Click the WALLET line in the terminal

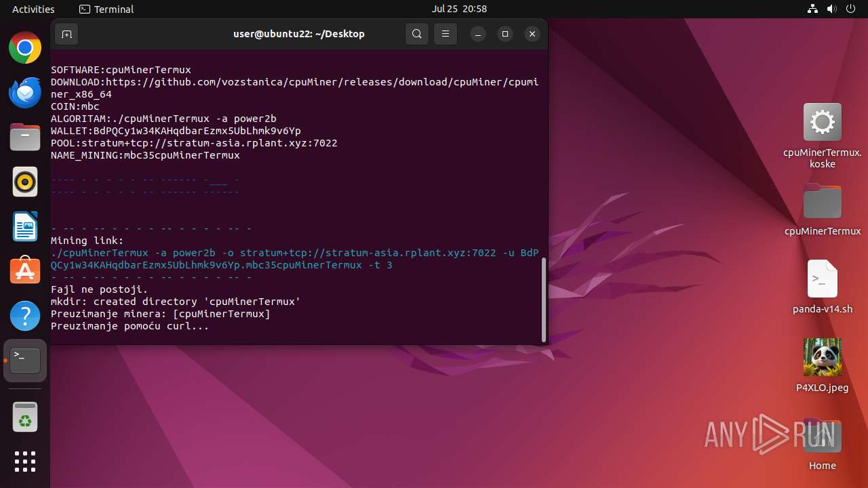176,131
